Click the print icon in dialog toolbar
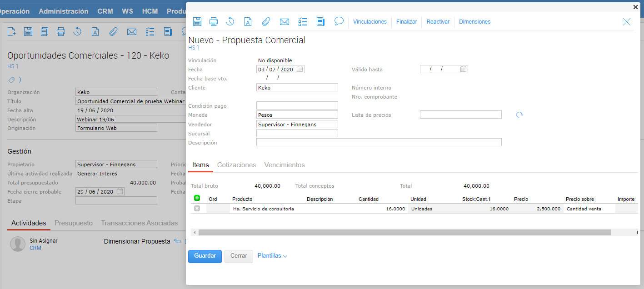Image resolution: width=644 pixels, height=289 pixels. (x=214, y=21)
